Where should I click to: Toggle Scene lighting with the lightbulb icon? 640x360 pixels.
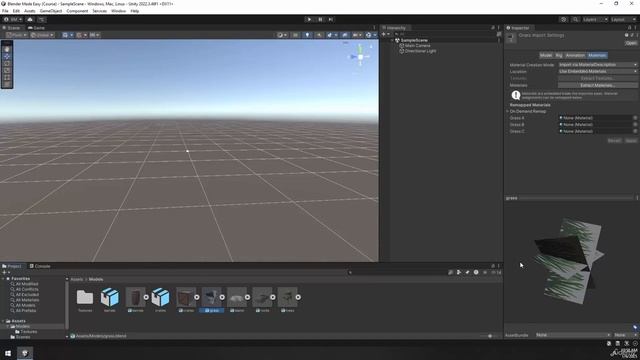pos(307,35)
